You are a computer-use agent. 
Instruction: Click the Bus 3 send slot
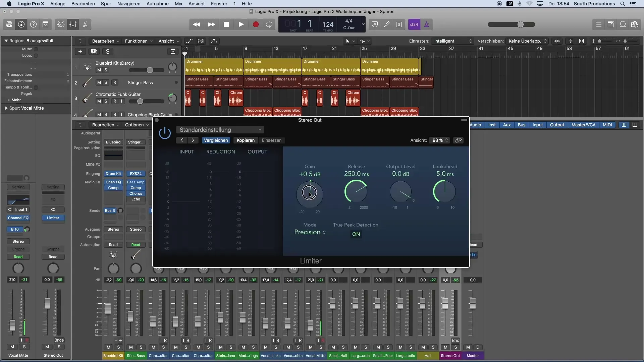pos(110,211)
